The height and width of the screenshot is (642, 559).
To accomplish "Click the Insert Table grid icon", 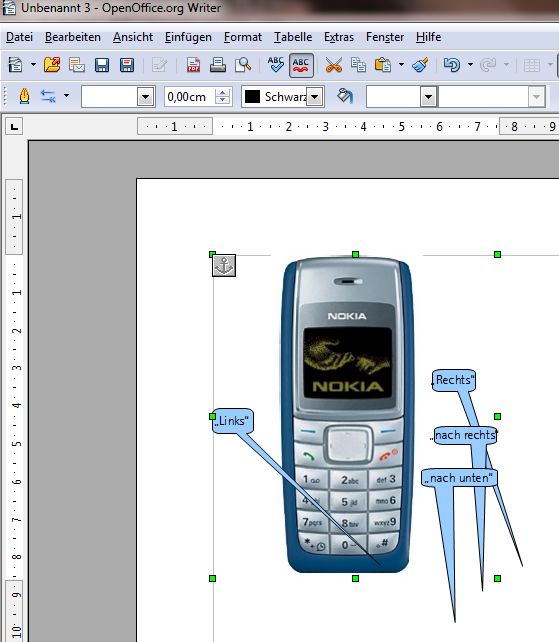I will coord(532,65).
